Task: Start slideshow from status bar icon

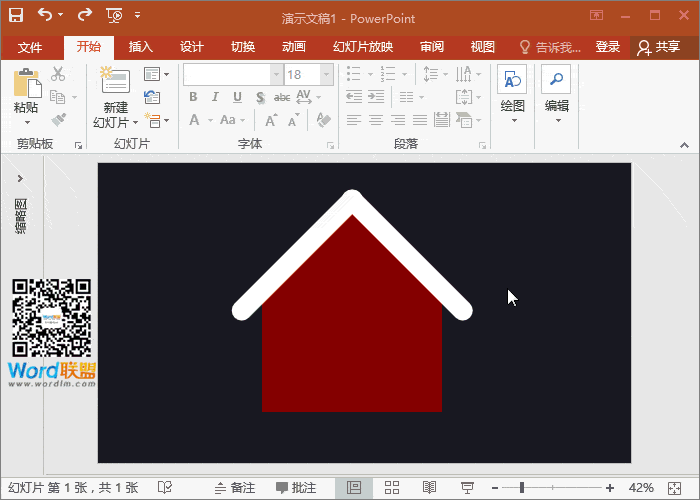Action: pyautogui.click(x=466, y=487)
